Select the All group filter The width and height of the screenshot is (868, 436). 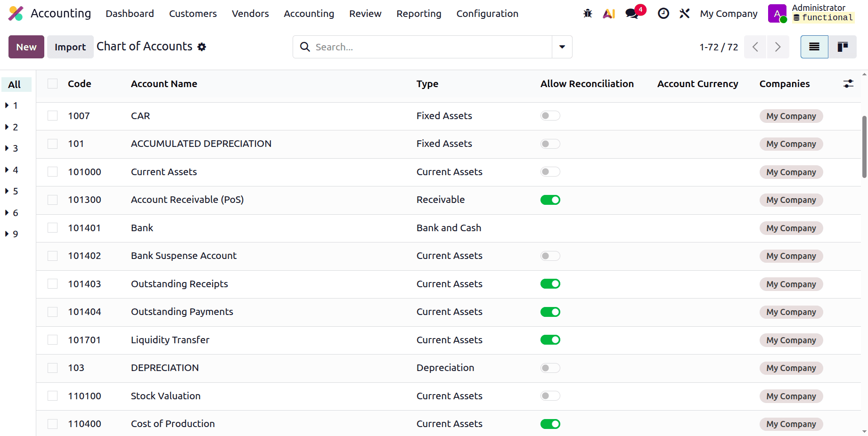(x=16, y=84)
